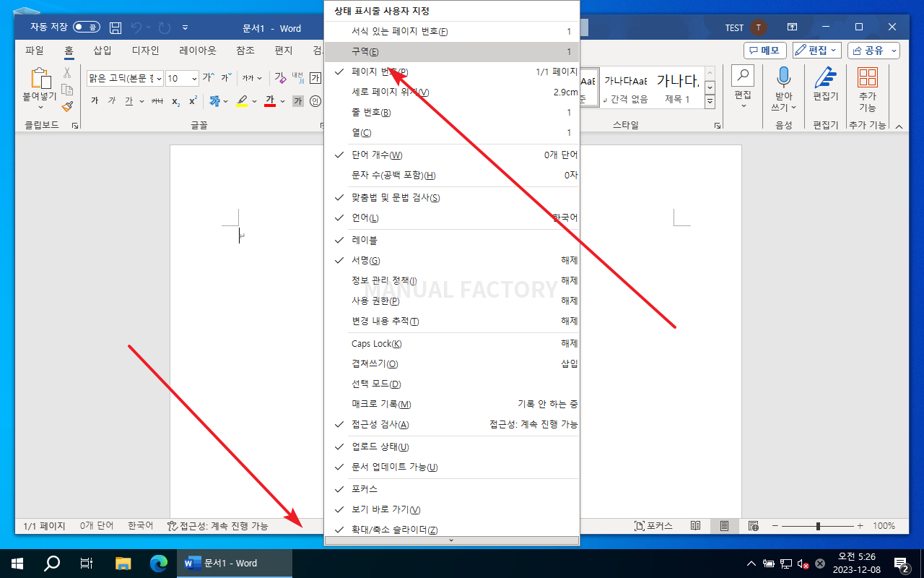Open the 삽입 ribbon tab

pos(103,51)
